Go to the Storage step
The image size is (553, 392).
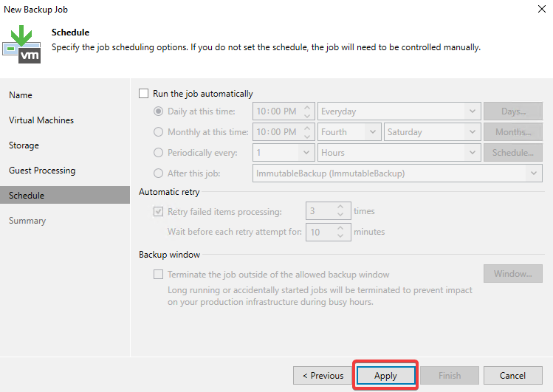[x=24, y=145]
